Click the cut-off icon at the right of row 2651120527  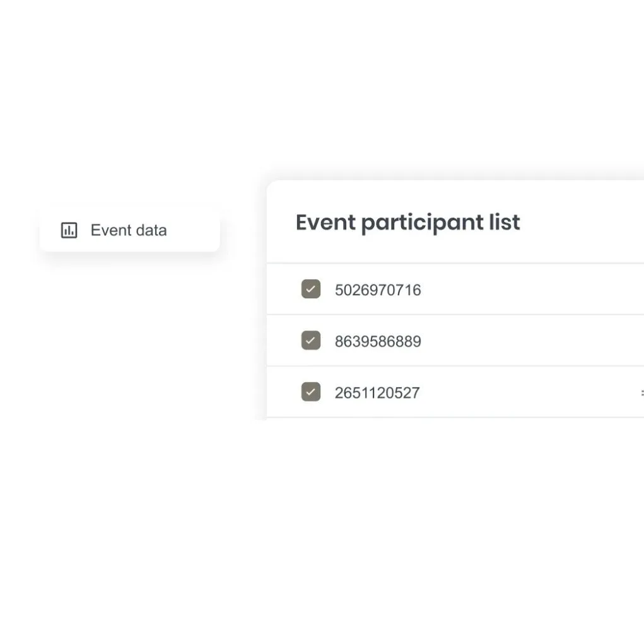tap(641, 393)
